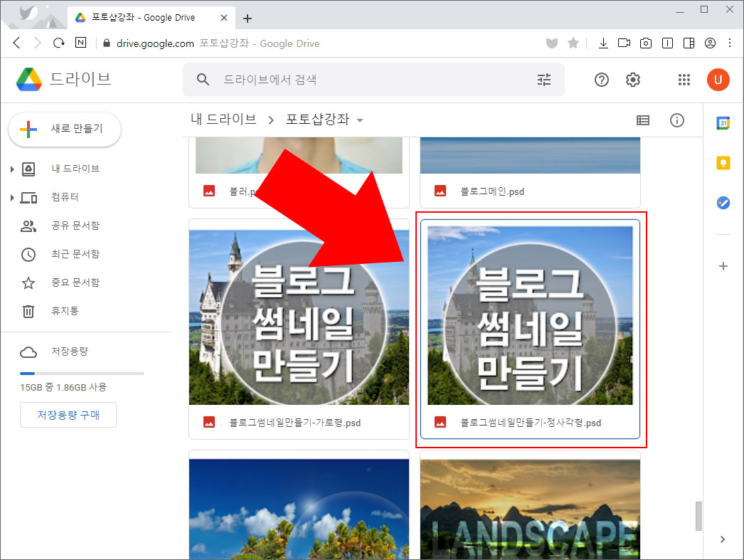Select 블로그썸네일만들기-가로형.psd thumbnail
The image size is (744, 560).
pos(299,317)
